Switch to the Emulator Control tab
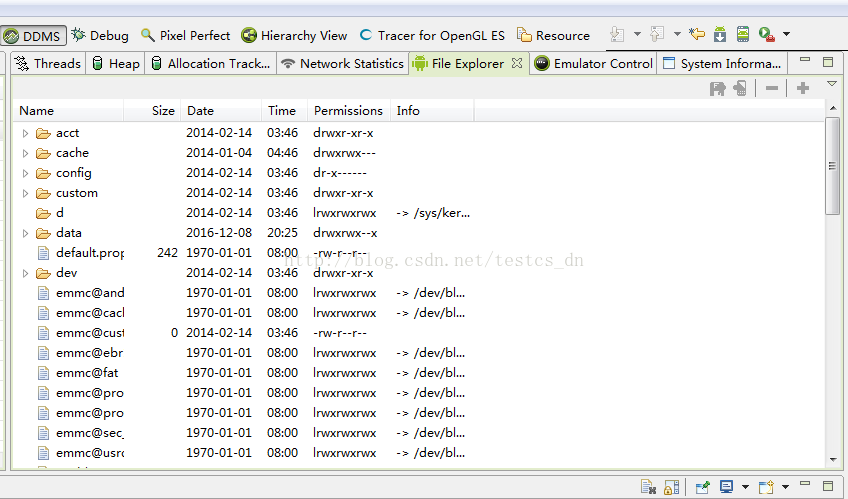 point(593,64)
